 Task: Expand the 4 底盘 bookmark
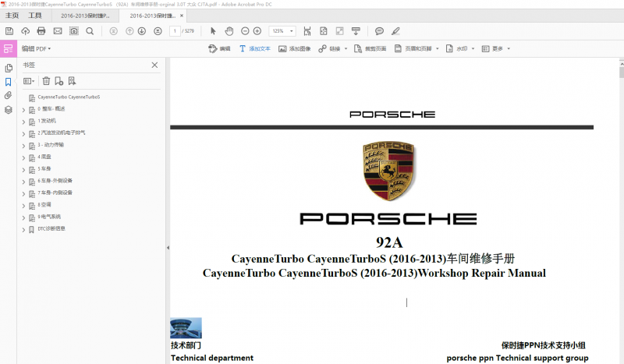(x=23, y=158)
